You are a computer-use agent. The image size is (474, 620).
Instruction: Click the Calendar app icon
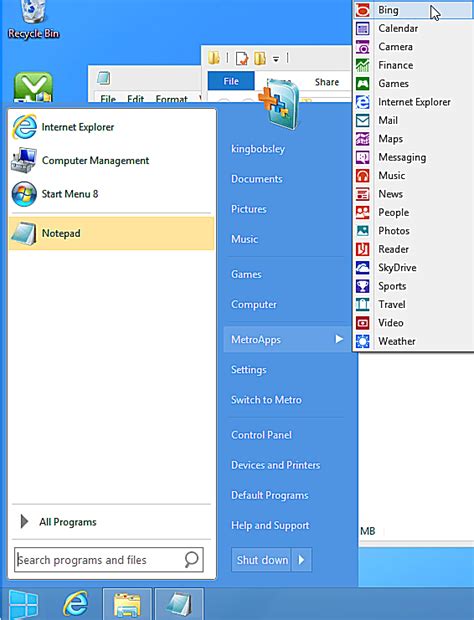tap(363, 28)
